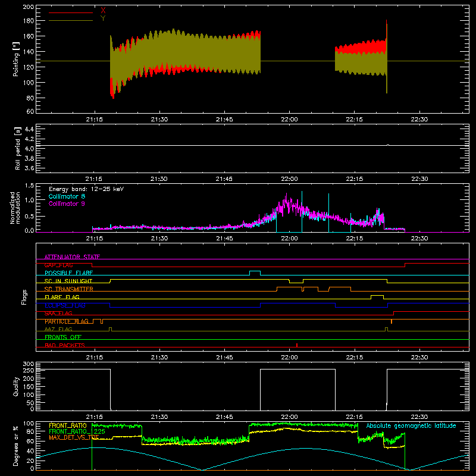Click the green FRONT_RATIO_1225 legend label
The width and height of the screenshot is (476, 476).
(x=77, y=431)
